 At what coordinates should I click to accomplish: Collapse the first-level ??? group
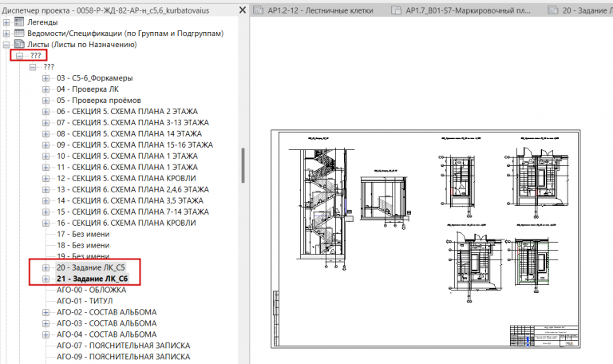[19, 56]
